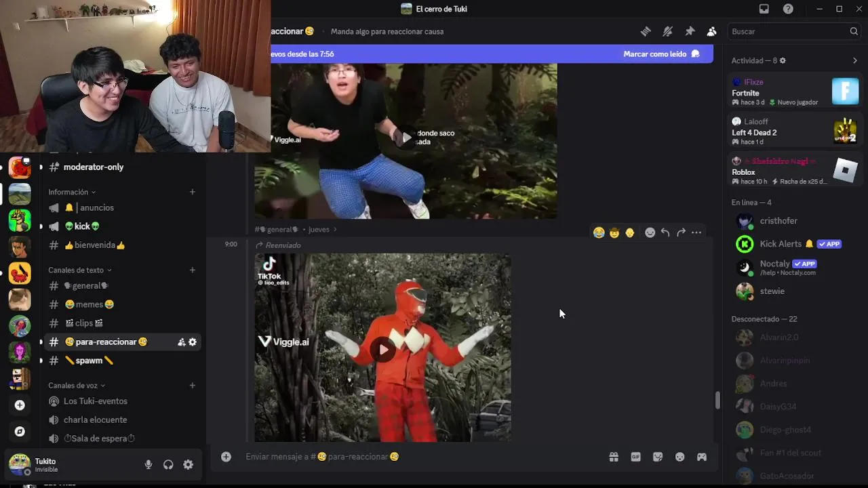Open Actividad settings gear icon

[x=783, y=60]
